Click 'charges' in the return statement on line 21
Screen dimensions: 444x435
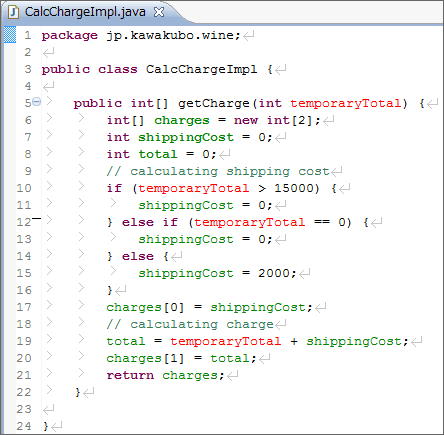pyautogui.click(x=190, y=375)
